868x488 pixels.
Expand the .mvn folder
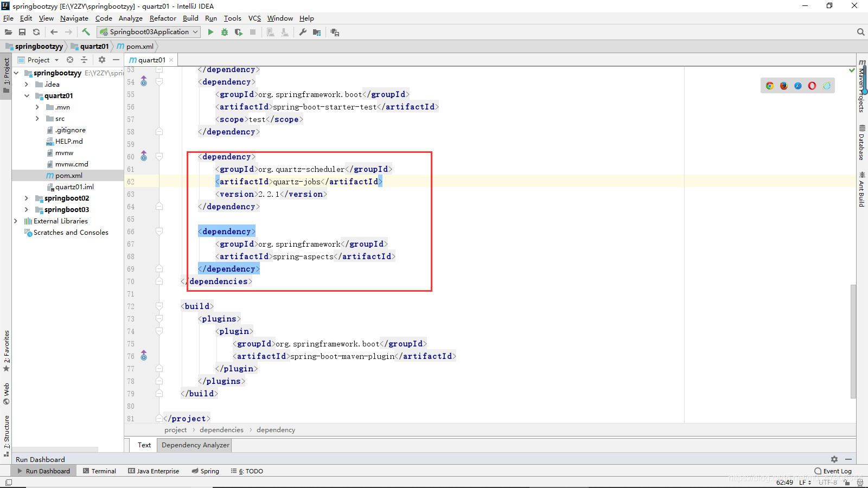(x=37, y=107)
